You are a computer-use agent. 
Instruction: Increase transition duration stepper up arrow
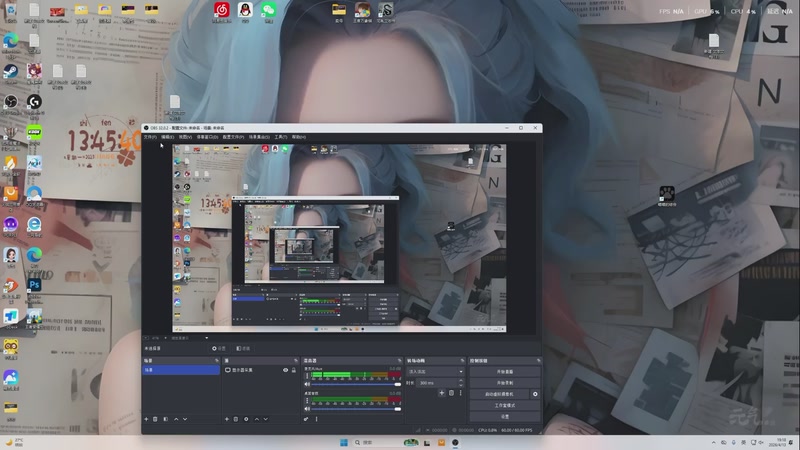[x=461, y=380]
